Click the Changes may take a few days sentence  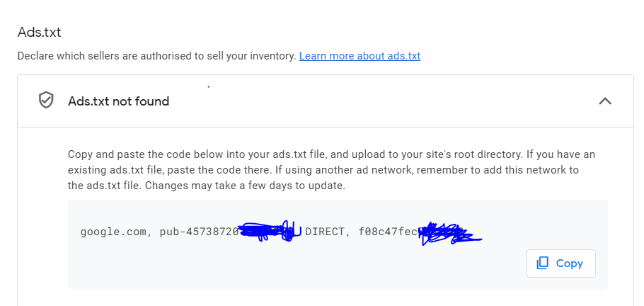coord(245,186)
